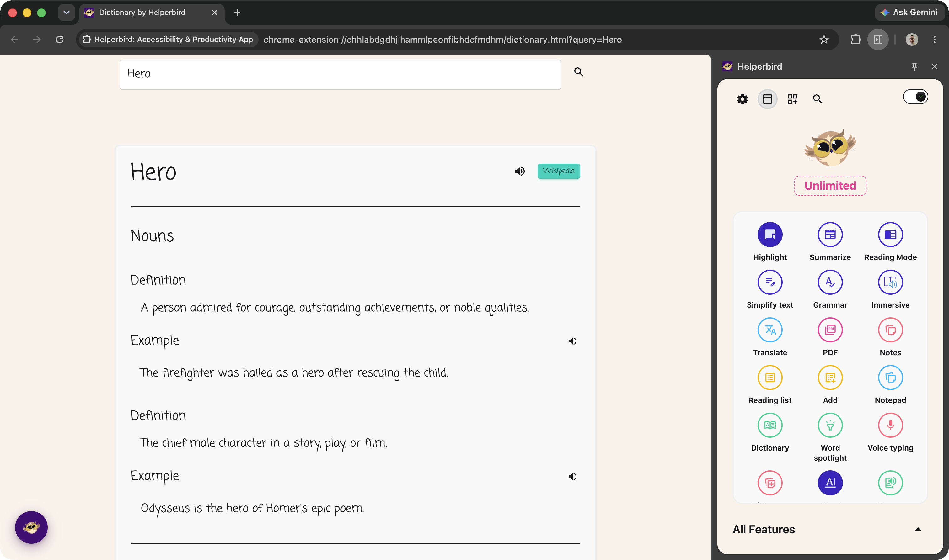The width and height of the screenshot is (949, 560).
Task: Open the PDF tool
Action: coord(830,330)
